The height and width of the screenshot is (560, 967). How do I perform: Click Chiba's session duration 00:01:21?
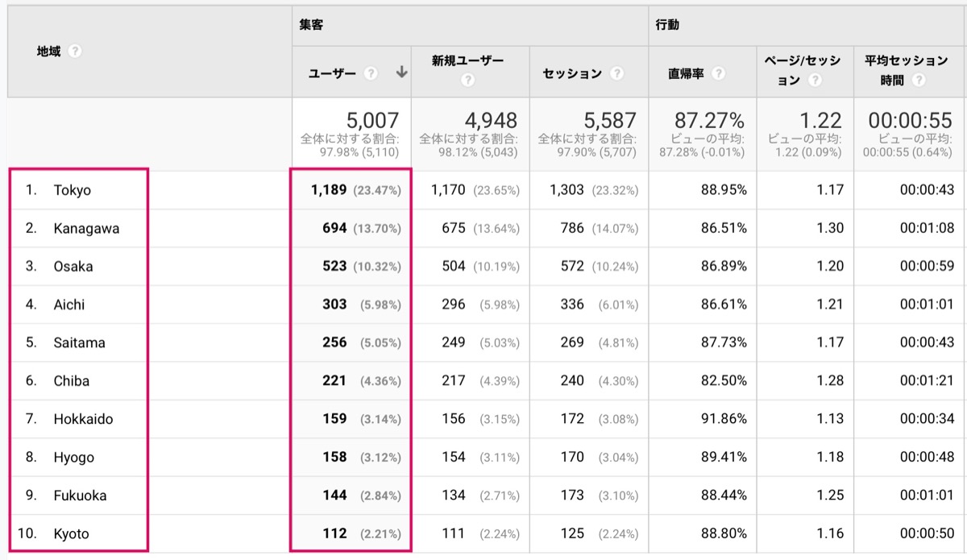[927, 381]
